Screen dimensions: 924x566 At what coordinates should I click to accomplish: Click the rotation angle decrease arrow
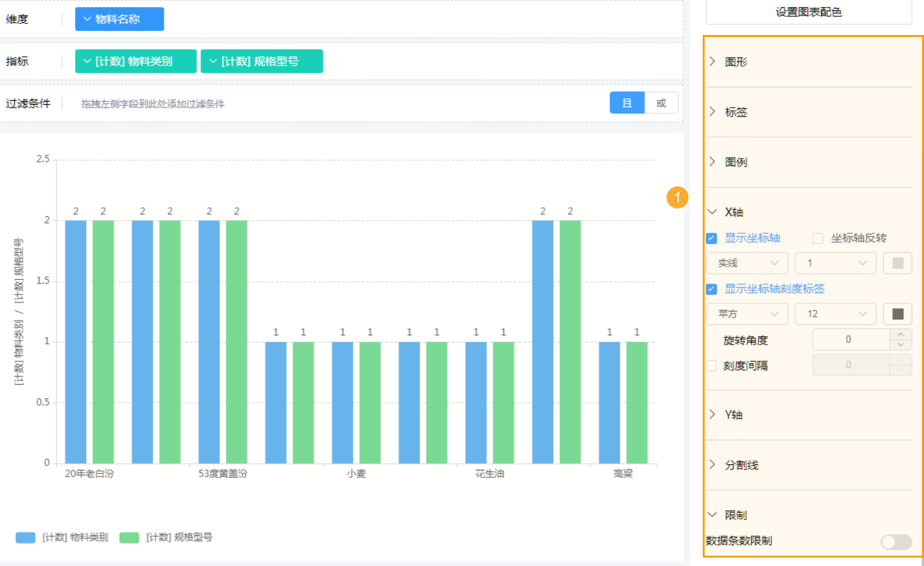(901, 345)
